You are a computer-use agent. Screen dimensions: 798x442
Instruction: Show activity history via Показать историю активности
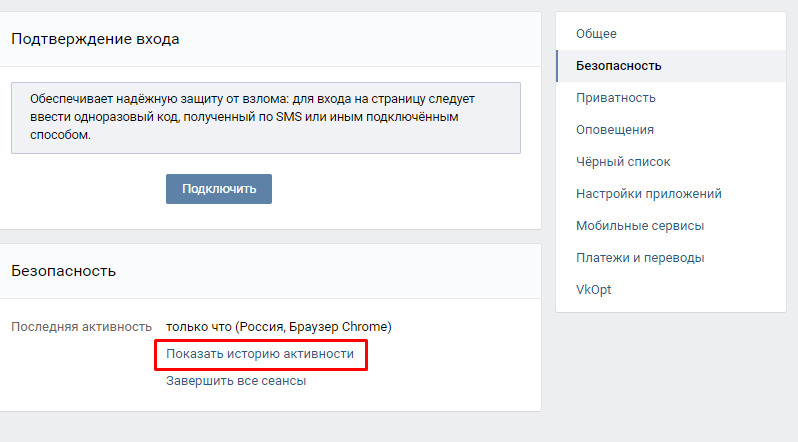pyautogui.click(x=260, y=354)
